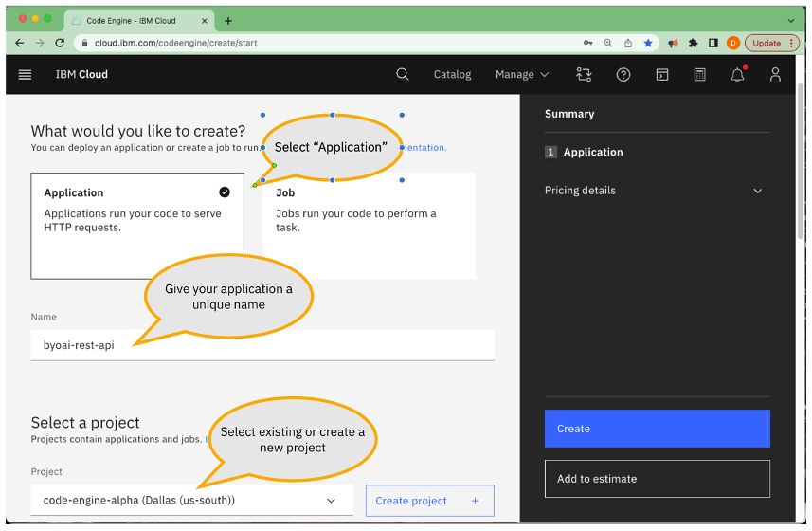Click the orange Chrome profile avatar

coord(732,43)
